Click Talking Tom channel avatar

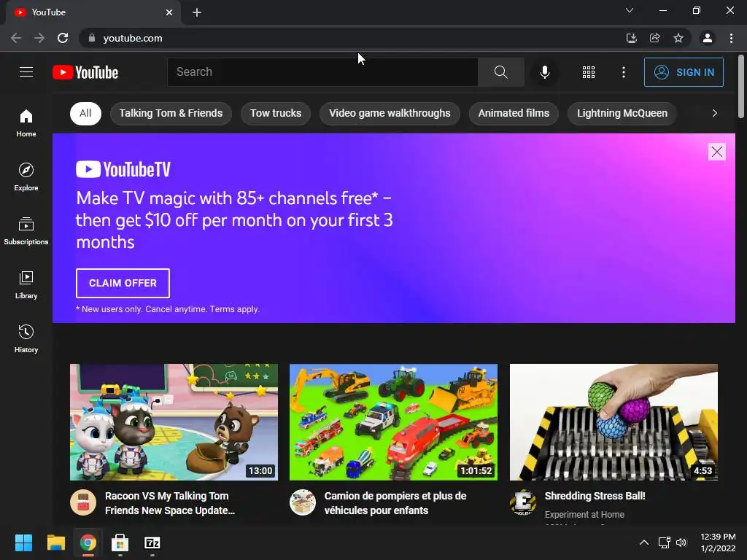(x=83, y=502)
